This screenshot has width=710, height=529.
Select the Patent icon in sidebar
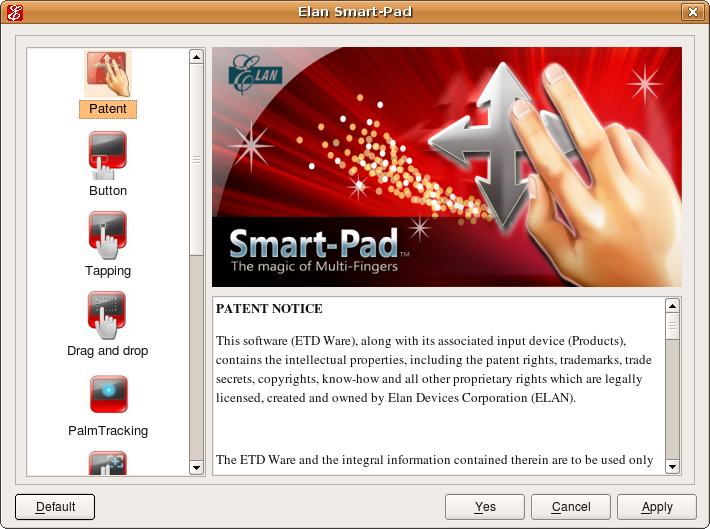(108, 74)
